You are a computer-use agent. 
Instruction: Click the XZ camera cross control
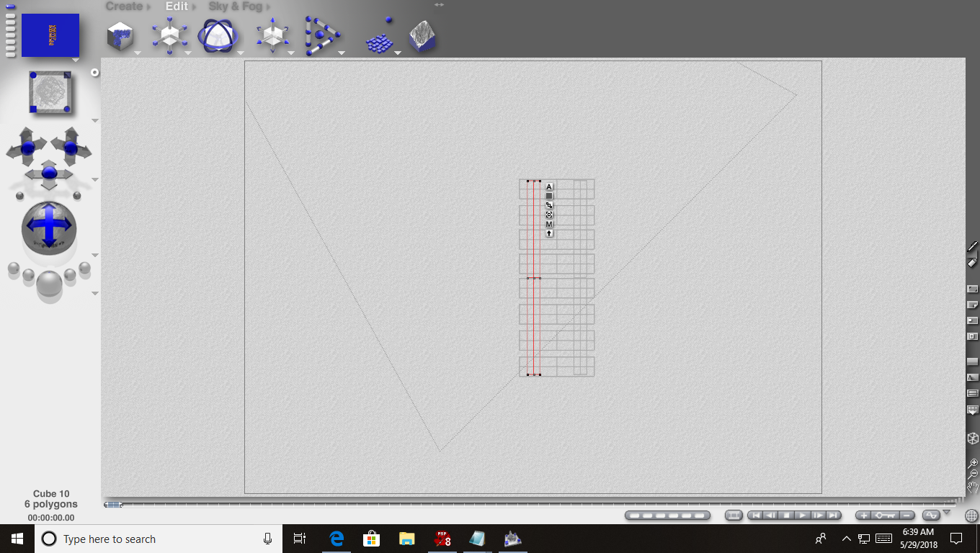click(x=27, y=148)
